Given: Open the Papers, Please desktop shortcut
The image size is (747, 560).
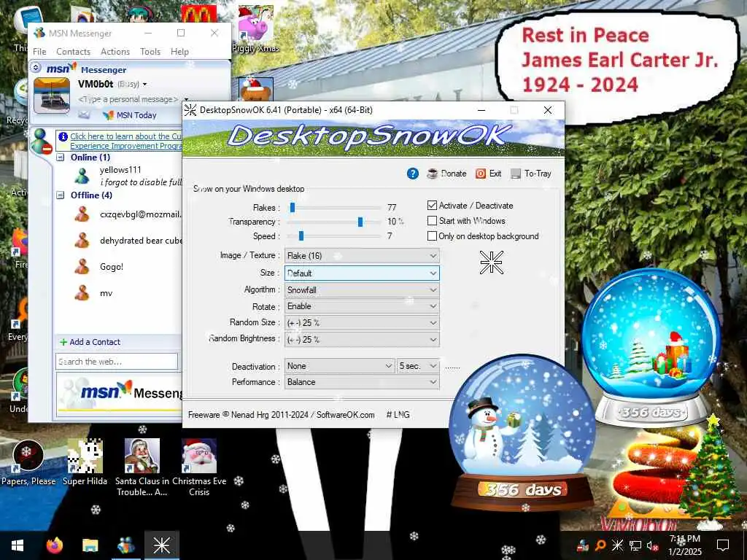Looking at the screenshot, I should (28, 462).
